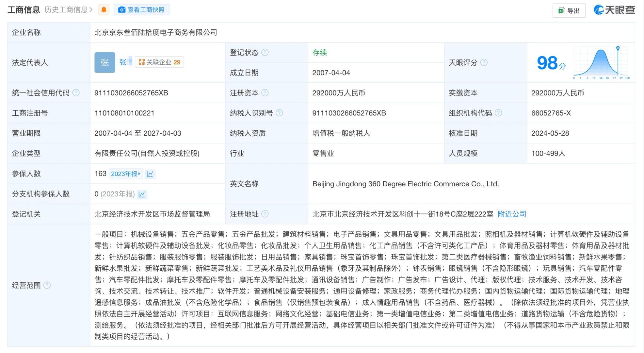Click the 工商信息 section heading
This screenshot has width=644, height=353.
[24, 10]
